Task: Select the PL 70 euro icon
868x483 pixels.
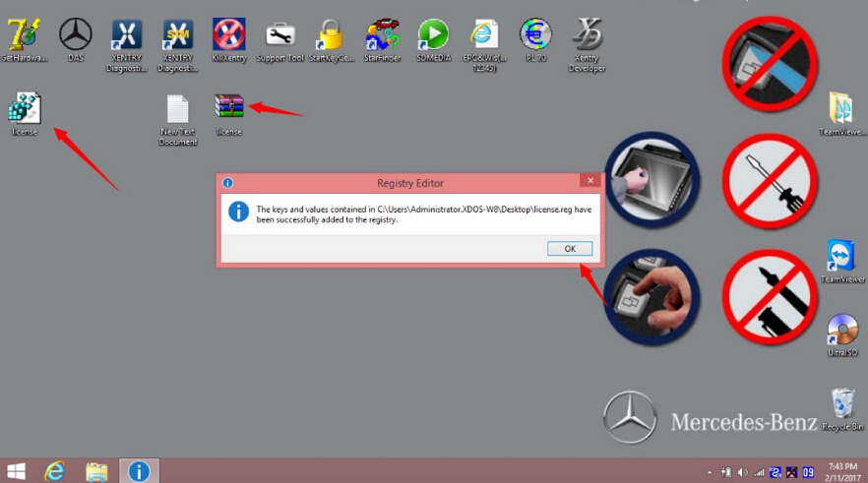Action: 535,36
